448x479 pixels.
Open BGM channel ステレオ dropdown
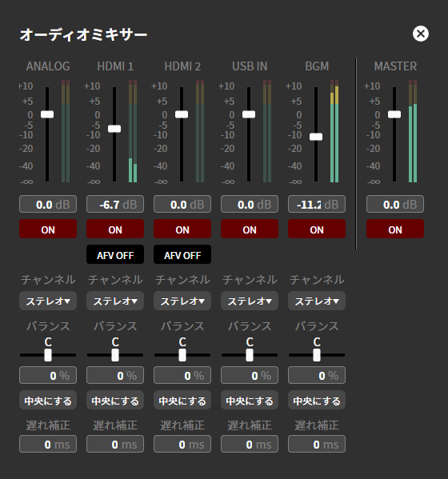tap(317, 301)
